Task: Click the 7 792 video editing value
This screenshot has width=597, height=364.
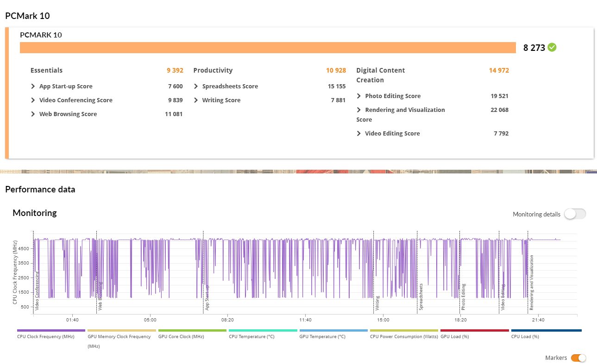Action: 502,134
